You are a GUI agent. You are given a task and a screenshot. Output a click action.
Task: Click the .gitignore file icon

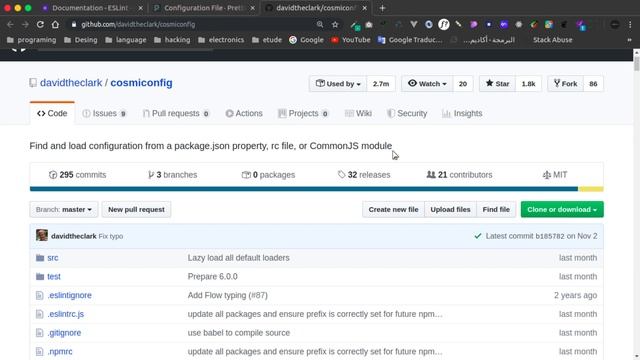tap(39, 333)
